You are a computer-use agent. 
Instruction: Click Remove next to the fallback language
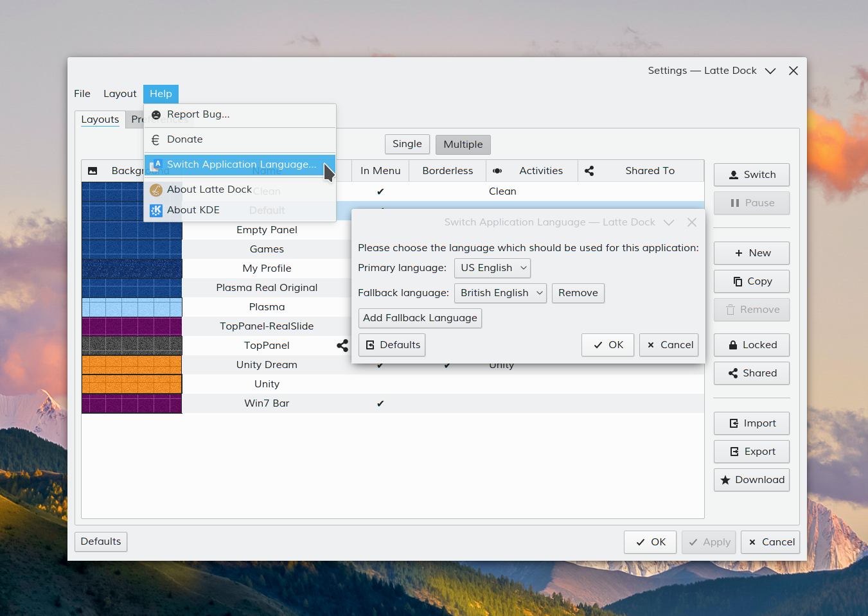point(578,294)
